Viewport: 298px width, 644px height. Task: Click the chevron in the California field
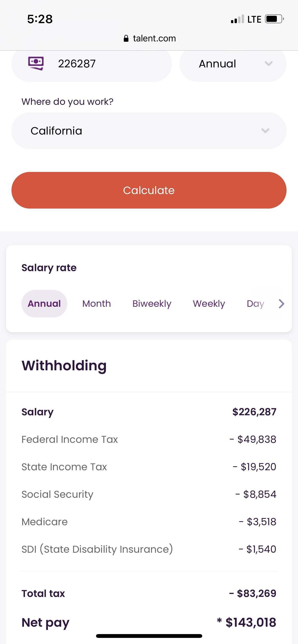(265, 130)
